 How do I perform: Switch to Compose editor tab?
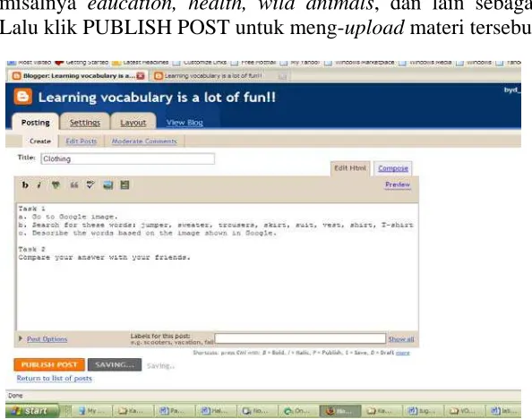[393, 168]
